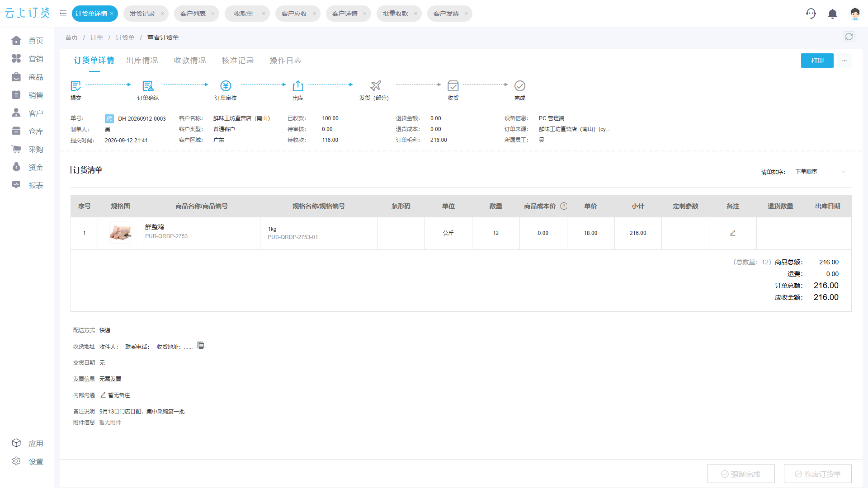Edit the 内部沟通 note pencil icon
Screen dimensions: 868x488
click(103, 395)
